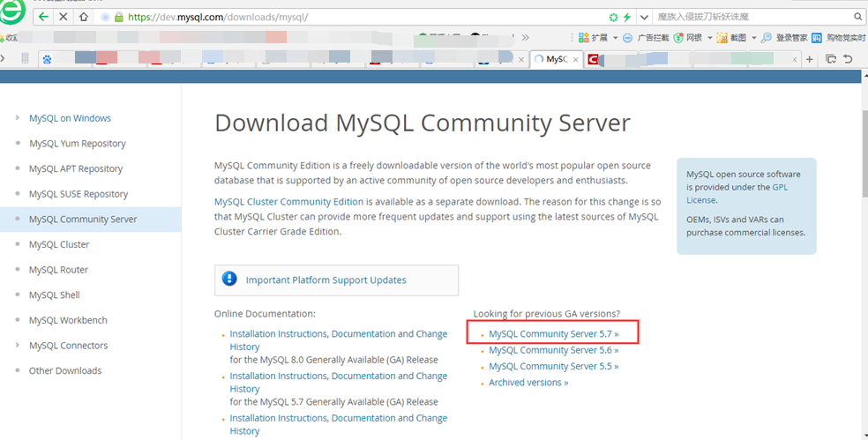Open MySQL Yum Repository
868x440 pixels.
coord(78,144)
